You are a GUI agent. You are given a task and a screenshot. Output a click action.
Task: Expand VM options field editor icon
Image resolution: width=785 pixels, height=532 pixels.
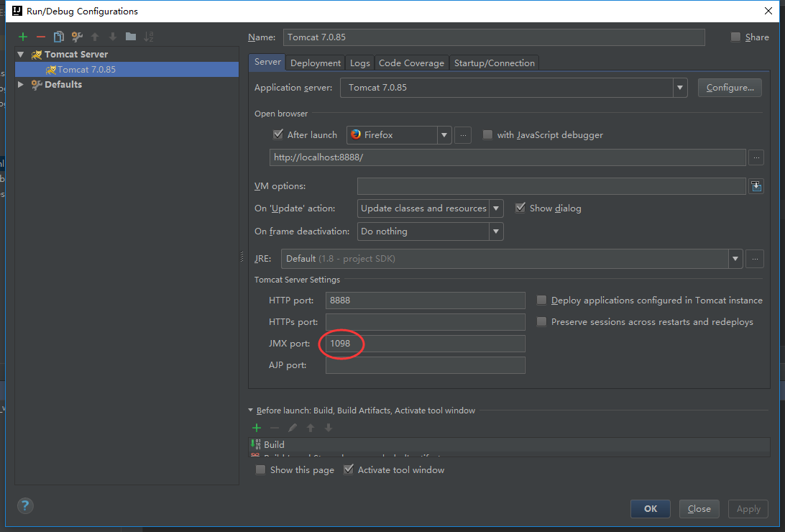756,186
